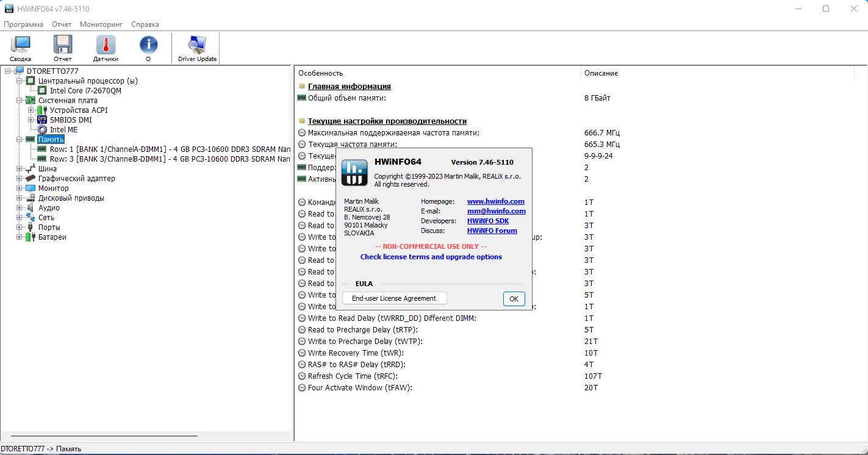The image size is (868, 455).
Task: Click the mm@hwinfo.com e-mail link
Action: tap(497, 211)
